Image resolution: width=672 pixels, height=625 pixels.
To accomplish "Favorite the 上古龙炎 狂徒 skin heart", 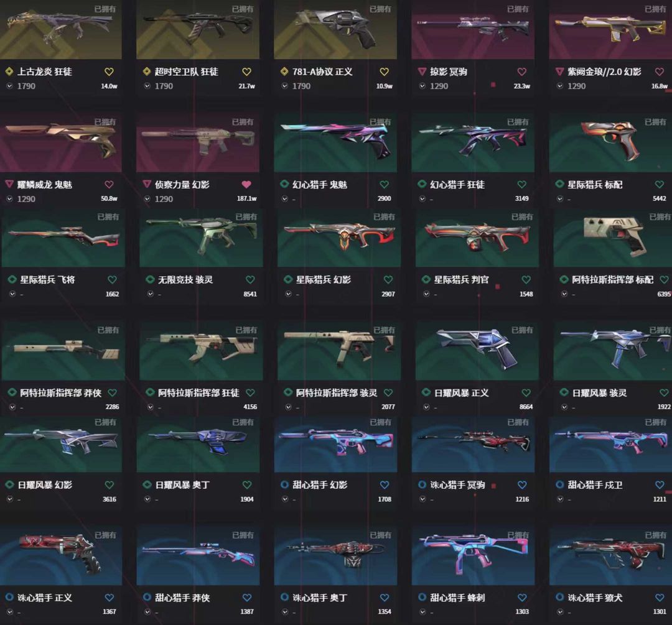I will tap(109, 72).
